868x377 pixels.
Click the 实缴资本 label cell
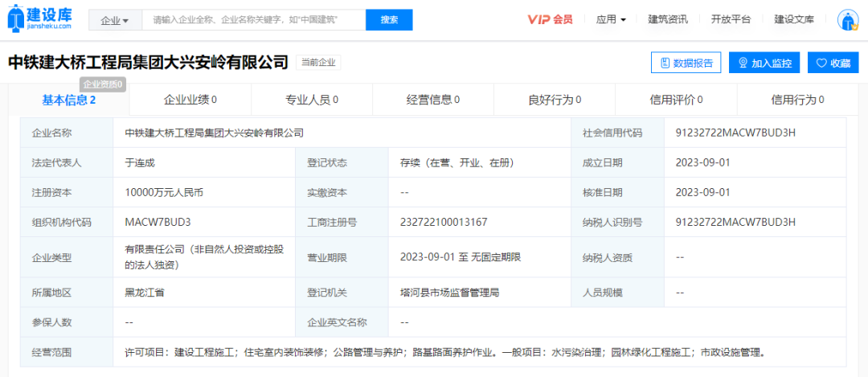pyautogui.click(x=342, y=193)
